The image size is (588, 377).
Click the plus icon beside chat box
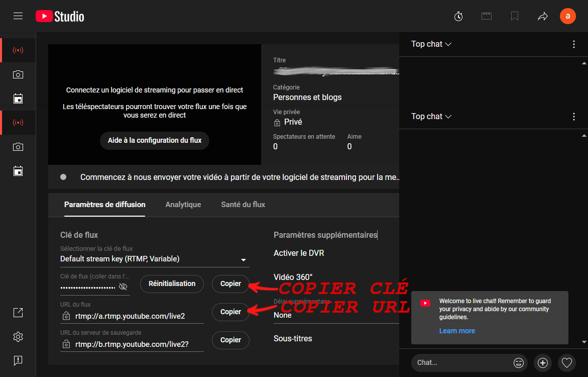point(543,362)
